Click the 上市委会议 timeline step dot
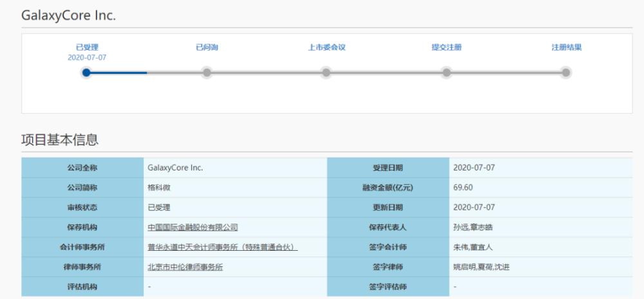Viewport: 644px width, 299px height. pyautogui.click(x=326, y=73)
